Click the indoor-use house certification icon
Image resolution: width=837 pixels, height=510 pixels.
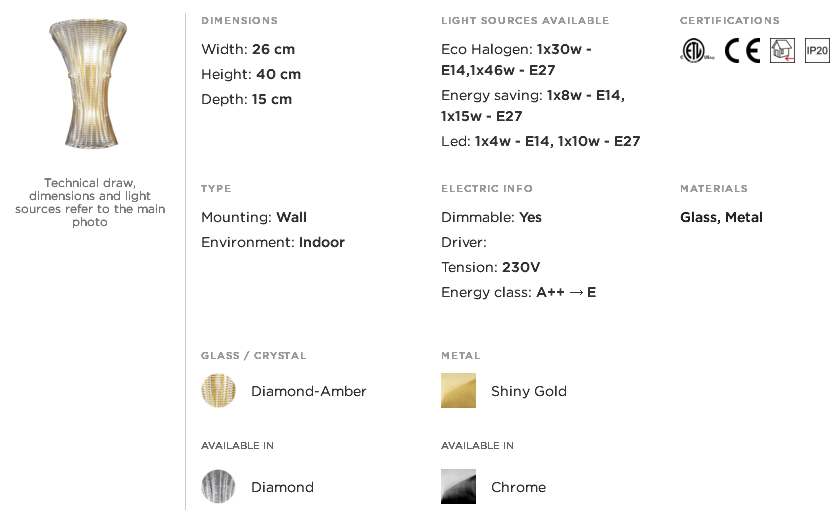click(782, 51)
